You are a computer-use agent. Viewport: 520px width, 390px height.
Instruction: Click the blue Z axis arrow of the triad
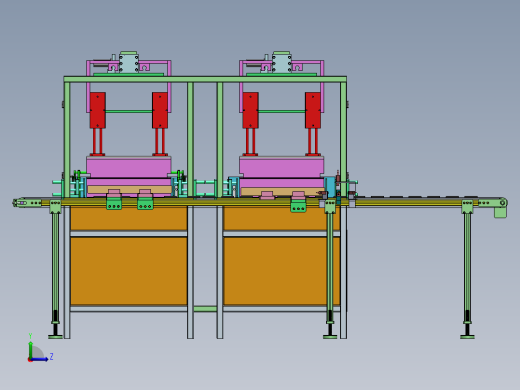(40, 359)
